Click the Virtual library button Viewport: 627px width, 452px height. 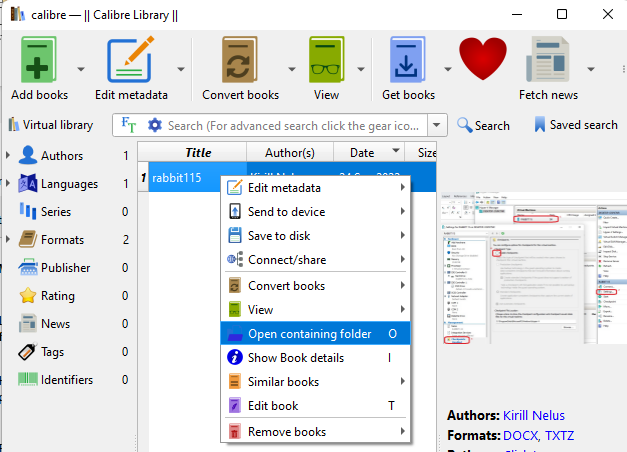coord(51,125)
